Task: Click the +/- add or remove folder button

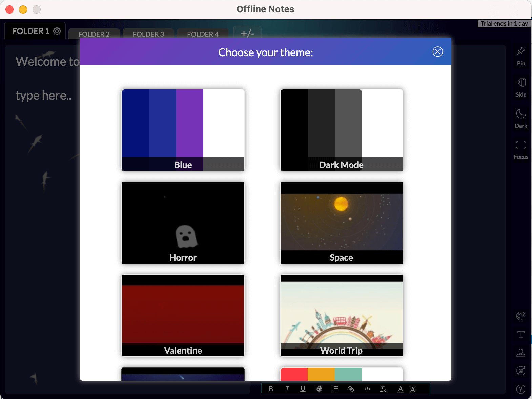Action: point(247,33)
